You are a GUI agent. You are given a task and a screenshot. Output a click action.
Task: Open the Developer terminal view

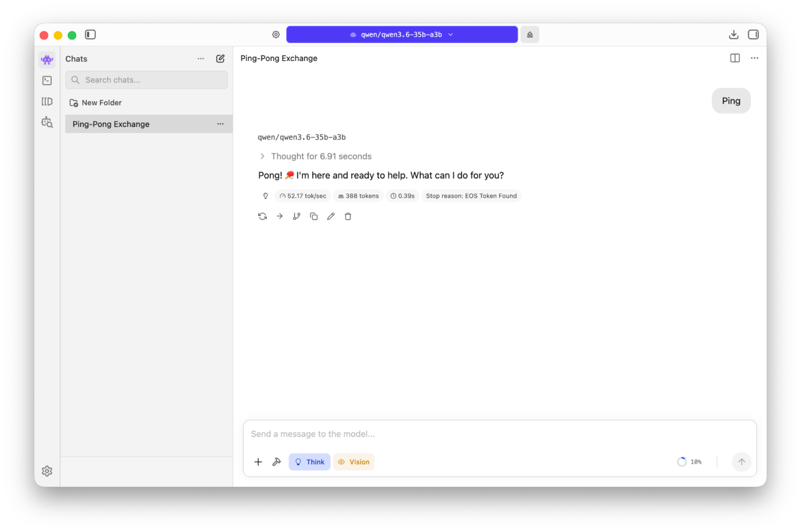coord(47,80)
